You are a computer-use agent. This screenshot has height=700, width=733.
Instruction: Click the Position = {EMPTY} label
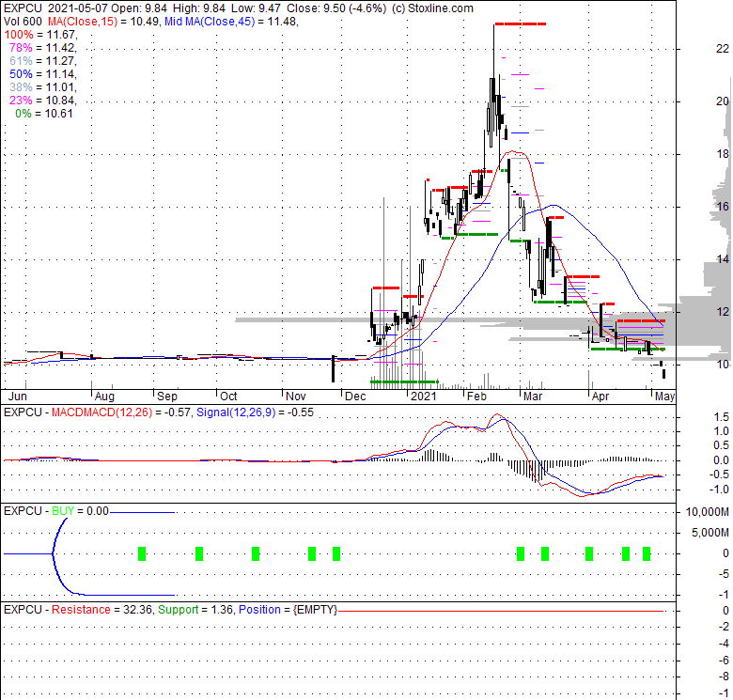pos(288,610)
